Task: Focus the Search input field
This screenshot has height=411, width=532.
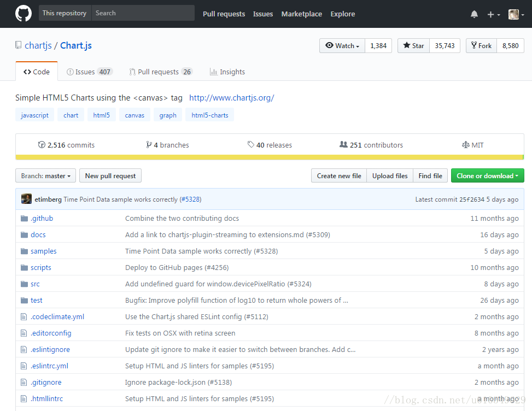Action: point(143,13)
